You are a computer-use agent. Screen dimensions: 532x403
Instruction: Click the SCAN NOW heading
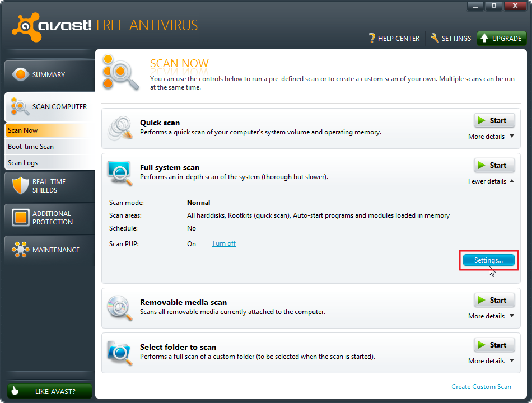179,63
